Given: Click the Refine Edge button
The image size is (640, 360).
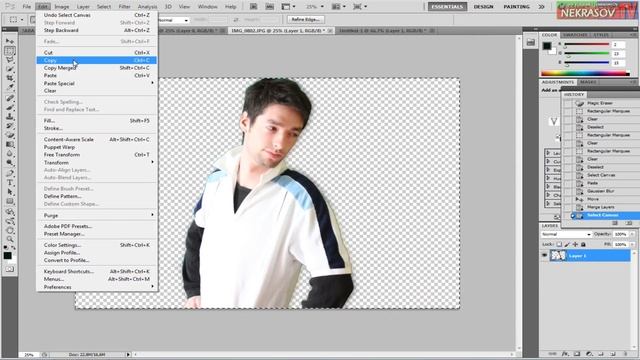Looking at the screenshot, I should (306, 20).
